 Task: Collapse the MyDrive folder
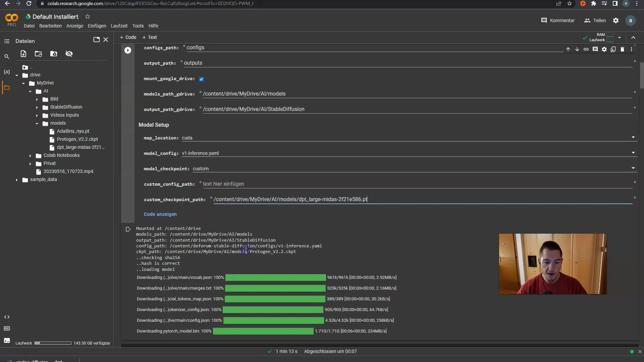[23, 83]
